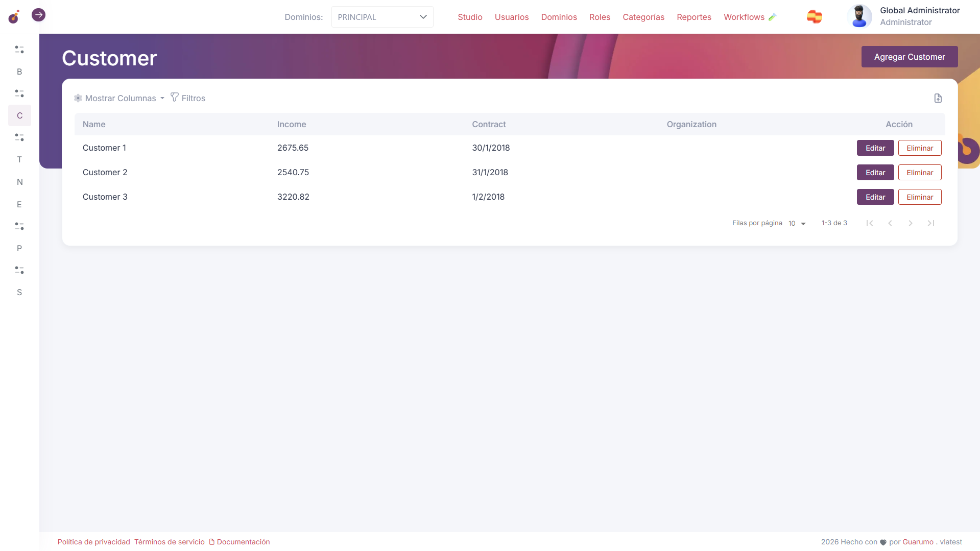Expand the Dominios PRINCIPAL dropdown
This screenshot has height=551, width=980.
tap(382, 17)
